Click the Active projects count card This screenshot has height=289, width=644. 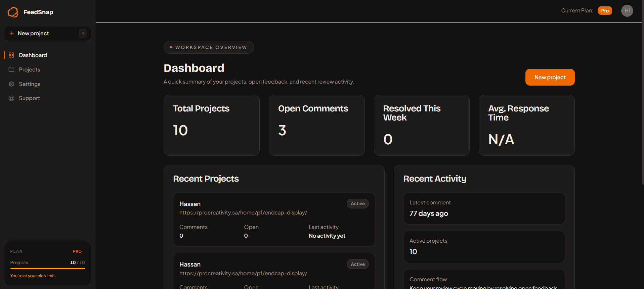pyautogui.click(x=484, y=247)
